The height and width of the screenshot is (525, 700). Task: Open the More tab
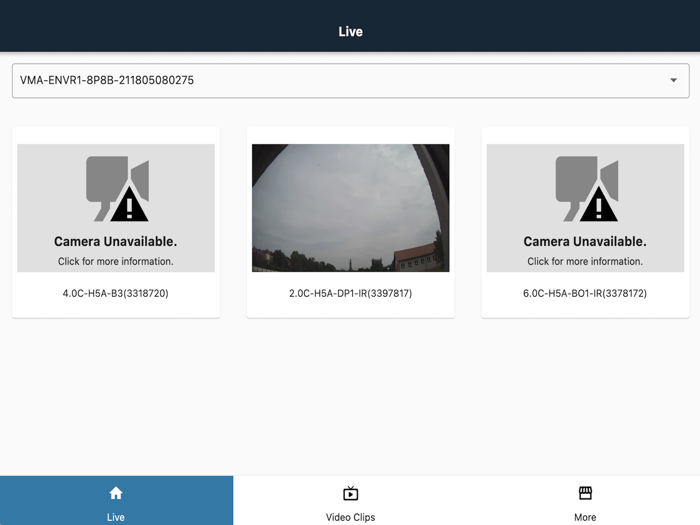point(583,500)
